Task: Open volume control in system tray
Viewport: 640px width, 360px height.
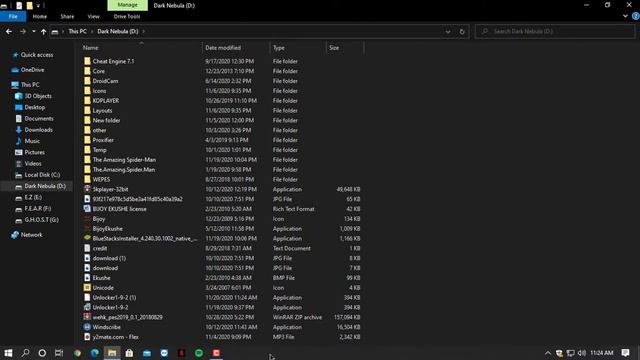Action: tap(582, 353)
